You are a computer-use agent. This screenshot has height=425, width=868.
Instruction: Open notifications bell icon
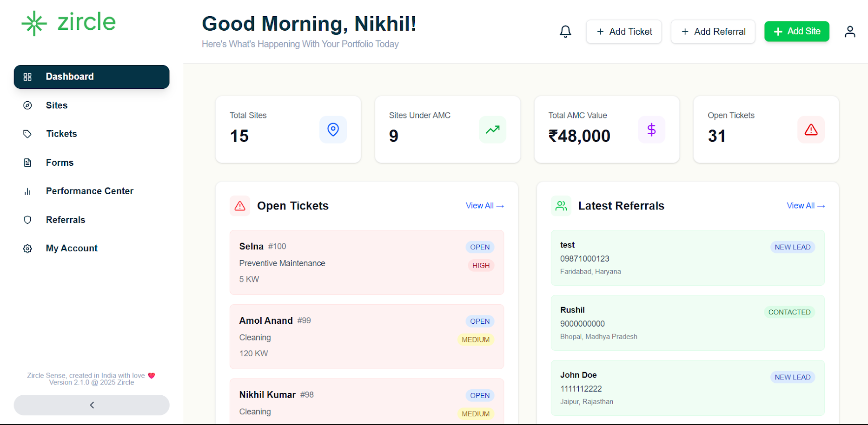(565, 32)
